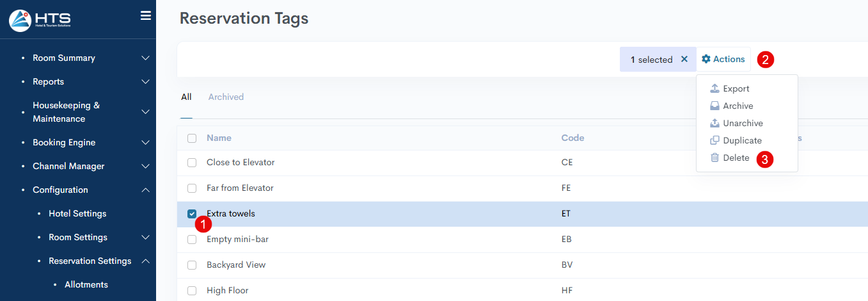Click the Archive box icon
868x301 pixels.
click(x=715, y=106)
